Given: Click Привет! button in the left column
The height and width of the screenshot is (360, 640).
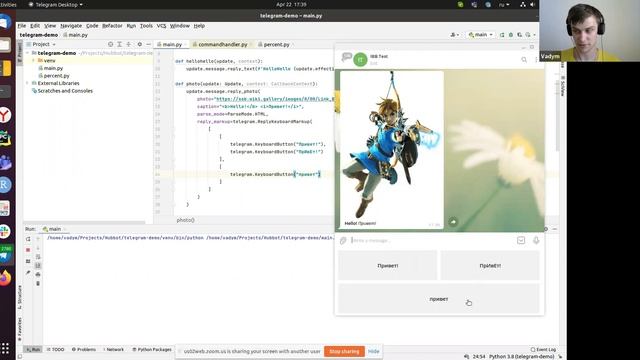Looking at the screenshot, I should 388,266.
